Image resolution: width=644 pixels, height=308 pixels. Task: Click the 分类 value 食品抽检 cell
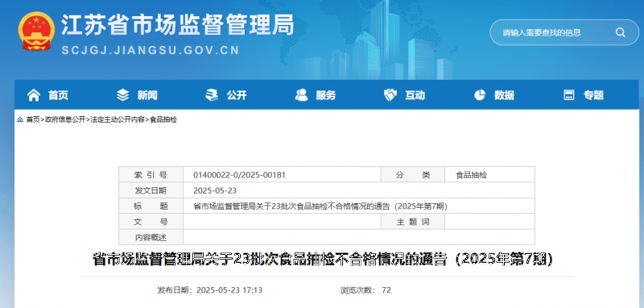[x=489, y=175]
